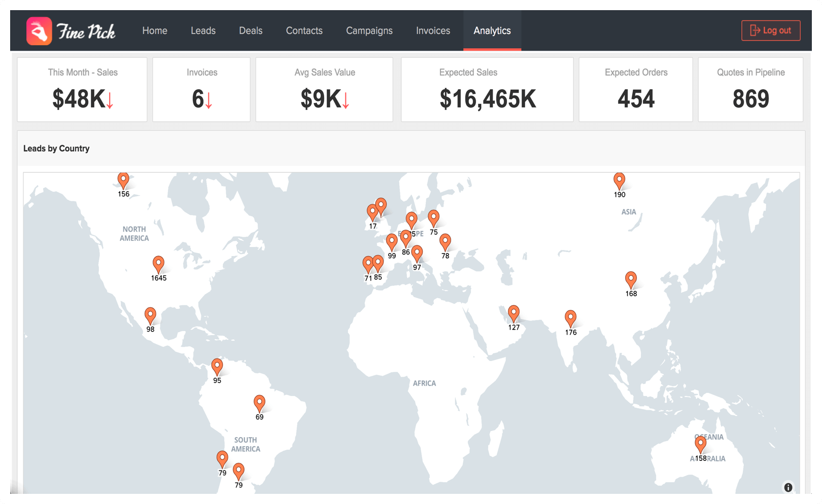Open the Leads tab
Screen dimensions: 822x504
[x=203, y=30]
